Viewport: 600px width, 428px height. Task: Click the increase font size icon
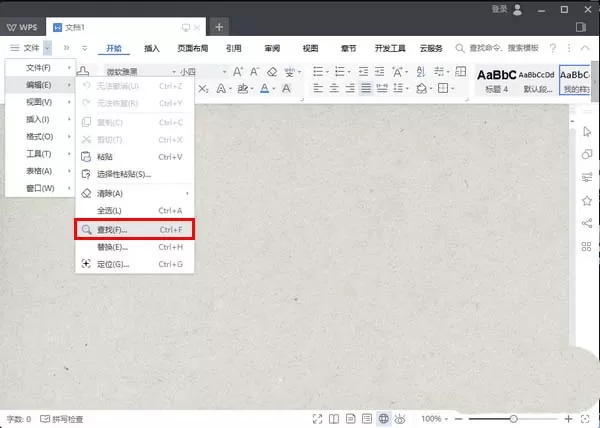[x=238, y=72]
